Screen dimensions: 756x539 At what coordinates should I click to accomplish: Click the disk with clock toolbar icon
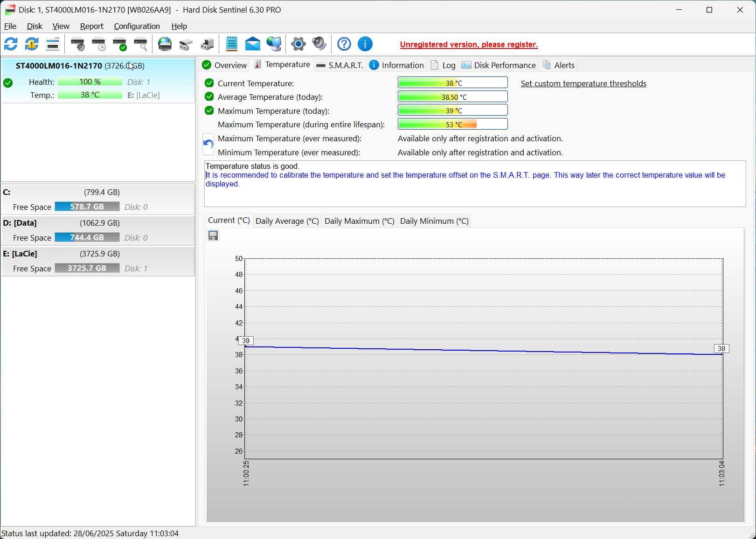tap(99, 44)
